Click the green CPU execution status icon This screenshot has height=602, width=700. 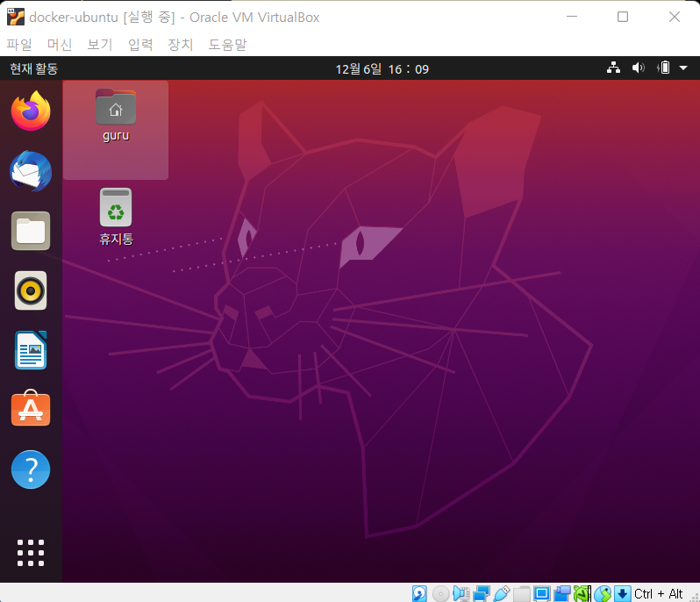(582, 593)
